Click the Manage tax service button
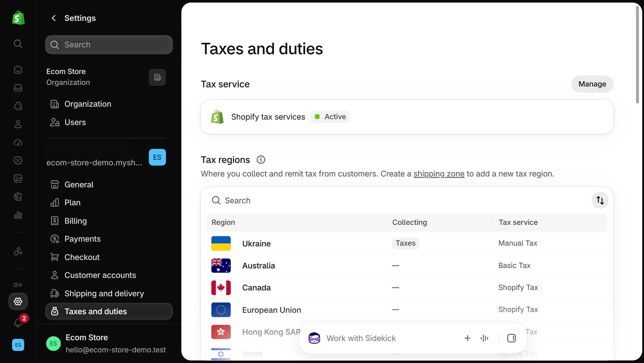This screenshot has height=363, width=644. (x=592, y=84)
